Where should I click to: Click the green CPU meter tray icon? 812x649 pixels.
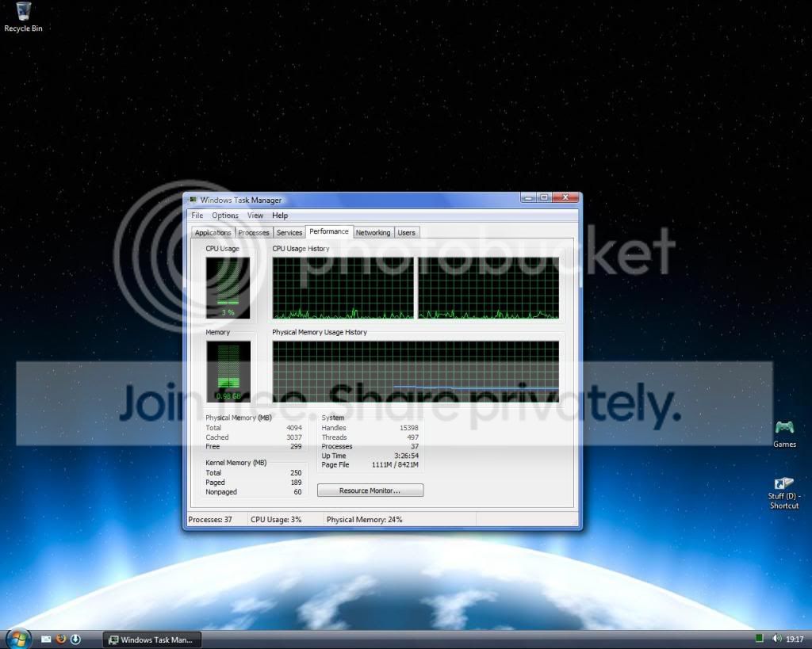759,639
